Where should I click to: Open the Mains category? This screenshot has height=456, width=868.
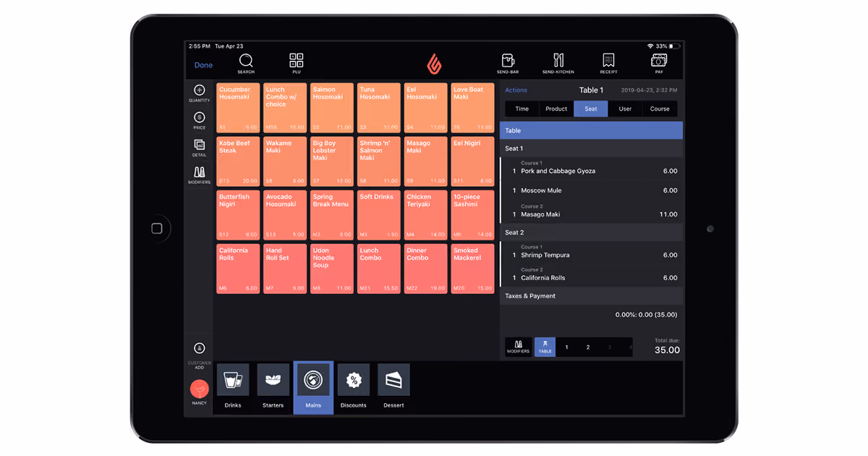coord(313,387)
